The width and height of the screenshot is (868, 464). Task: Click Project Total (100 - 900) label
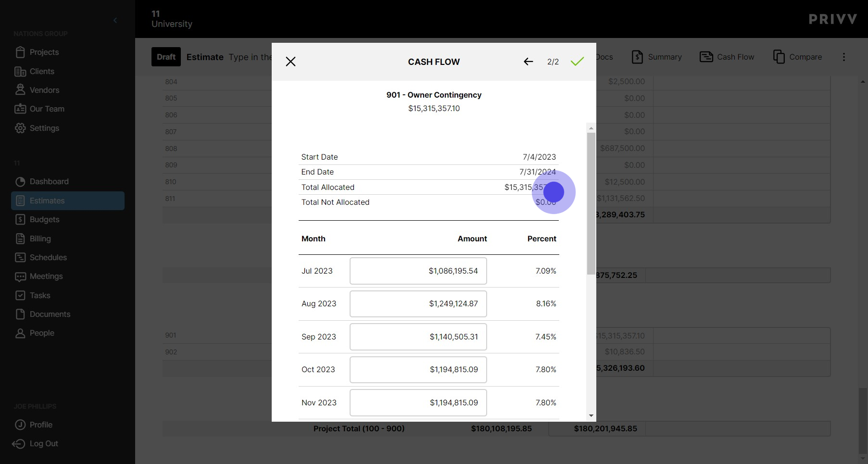click(x=359, y=428)
